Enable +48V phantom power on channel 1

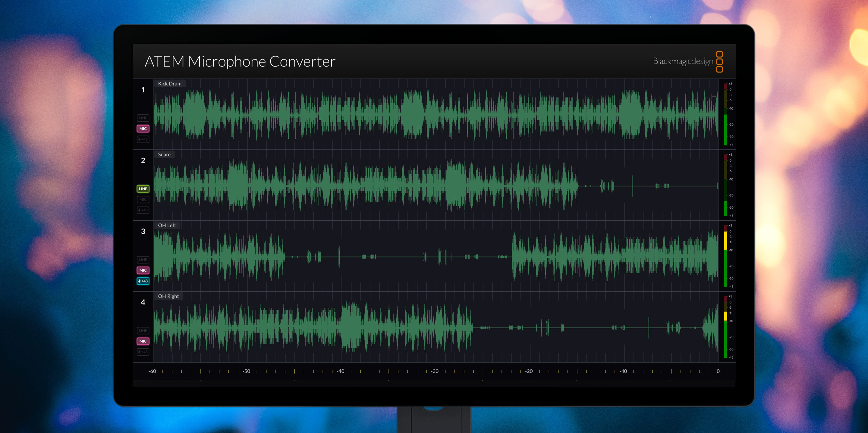[143, 139]
